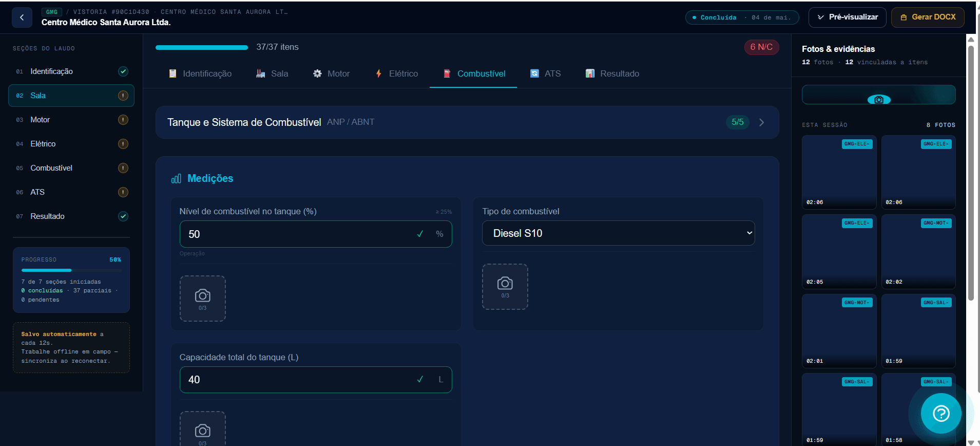Screen dimensions: 980x446
Task: Click the GMG badge in the breadcrumb
Action: [x=52, y=12]
